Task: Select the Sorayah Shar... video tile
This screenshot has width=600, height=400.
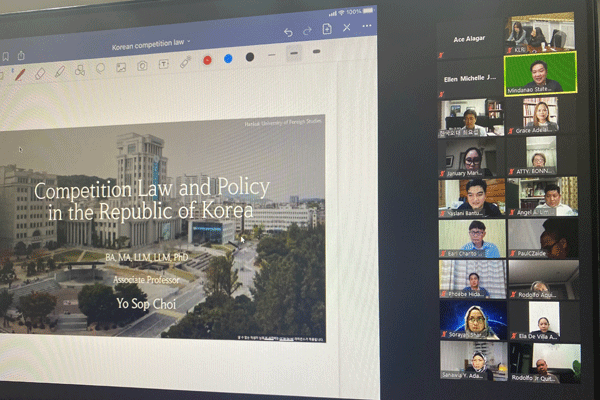Action: click(474, 320)
